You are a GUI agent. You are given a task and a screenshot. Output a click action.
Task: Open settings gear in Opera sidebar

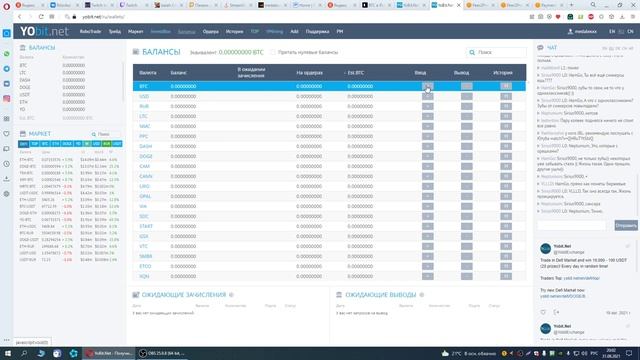7,194
